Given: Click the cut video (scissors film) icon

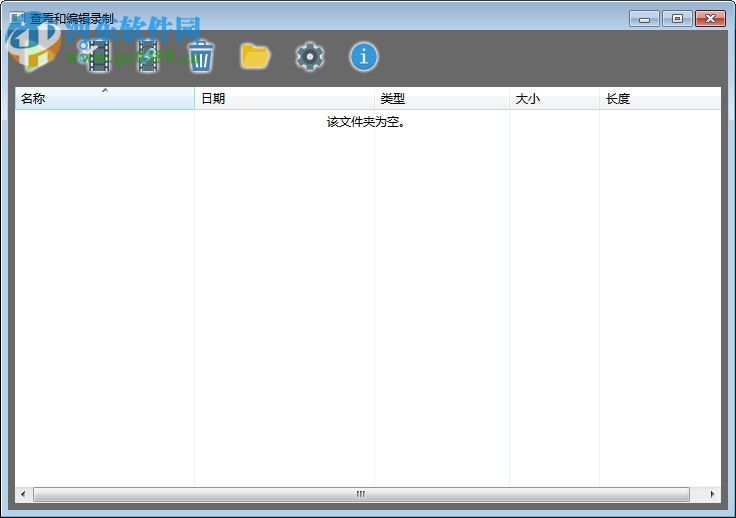Looking at the screenshot, I should (x=95, y=56).
